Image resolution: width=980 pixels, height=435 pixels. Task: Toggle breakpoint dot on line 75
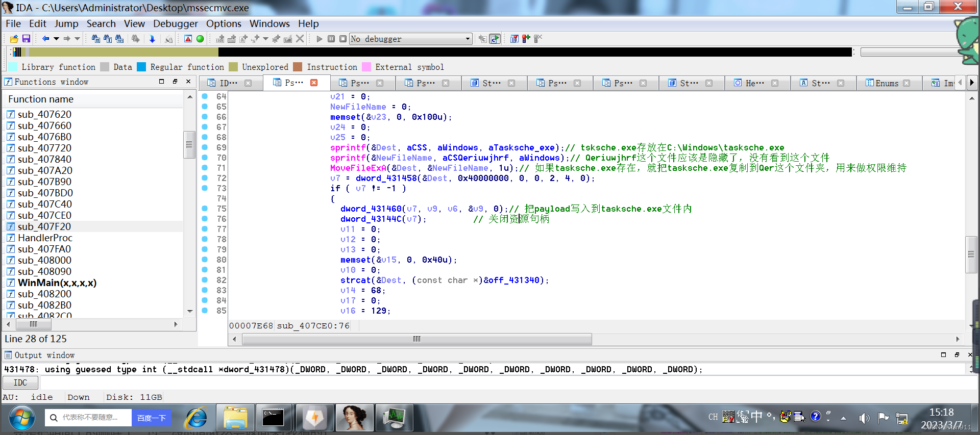[205, 208]
